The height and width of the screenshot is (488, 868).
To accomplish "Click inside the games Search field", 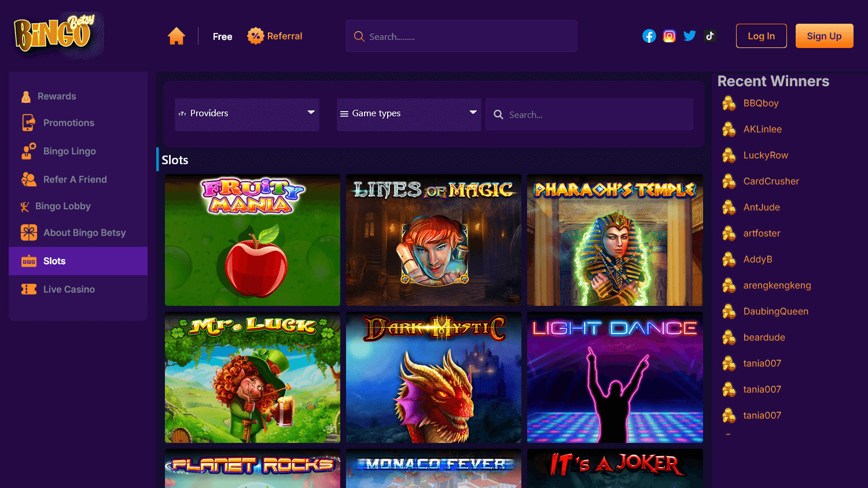I will [589, 114].
